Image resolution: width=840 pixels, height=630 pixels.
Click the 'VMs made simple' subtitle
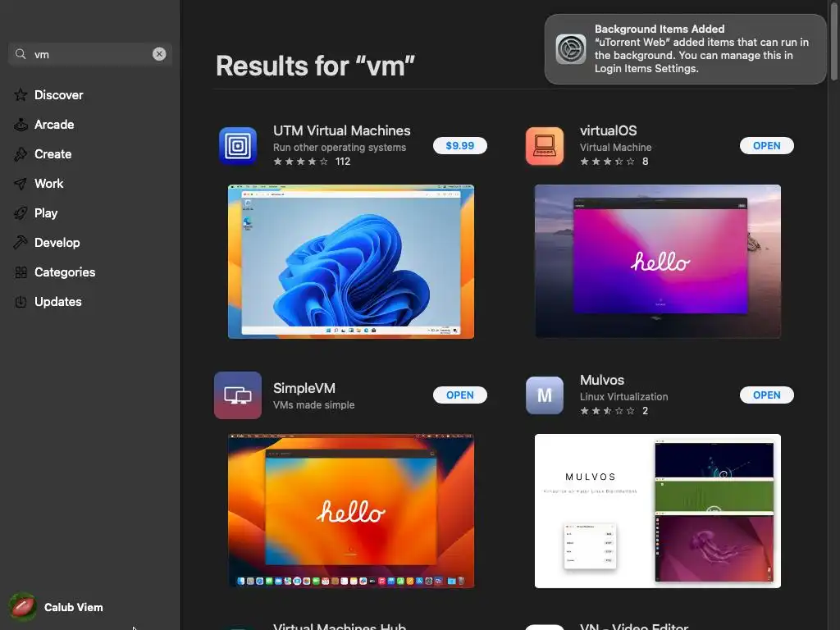pos(314,405)
